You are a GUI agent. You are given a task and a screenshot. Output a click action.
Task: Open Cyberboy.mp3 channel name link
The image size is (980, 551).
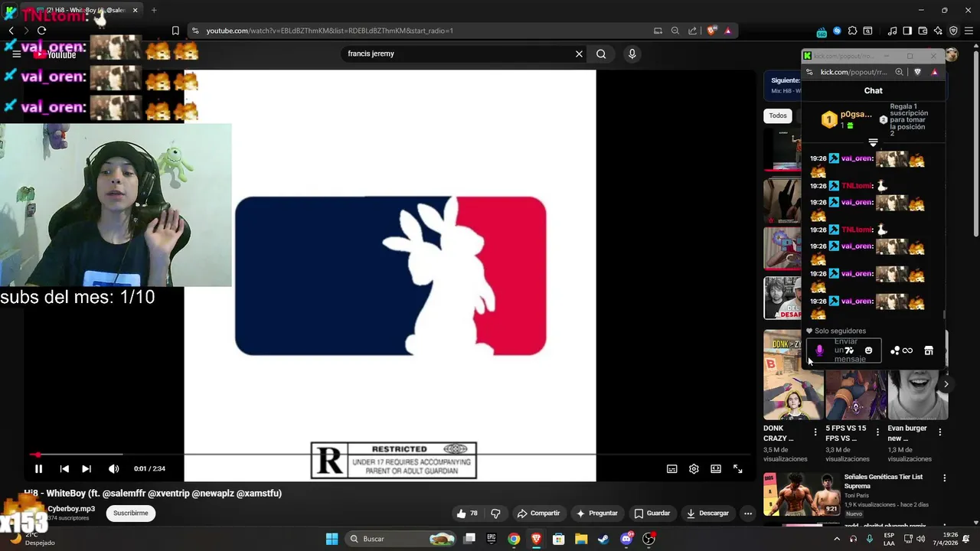click(71, 509)
